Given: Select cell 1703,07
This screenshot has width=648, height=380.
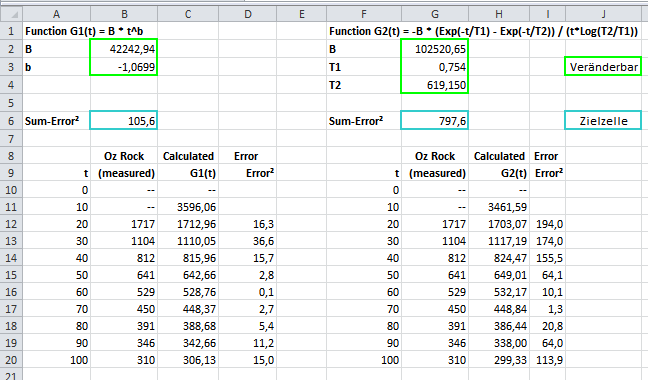Looking at the screenshot, I should pyautogui.click(x=499, y=224).
